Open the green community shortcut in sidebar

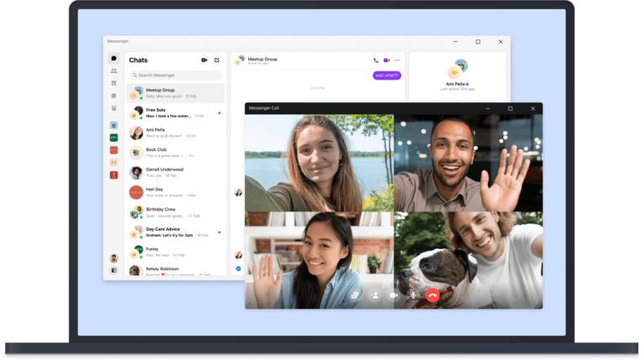pyautogui.click(x=114, y=138)
